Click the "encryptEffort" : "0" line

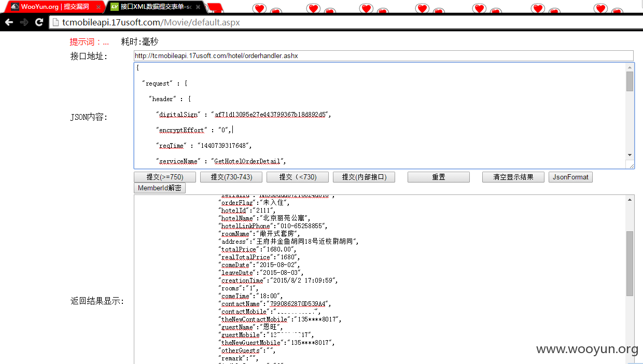tap(193, 130)
